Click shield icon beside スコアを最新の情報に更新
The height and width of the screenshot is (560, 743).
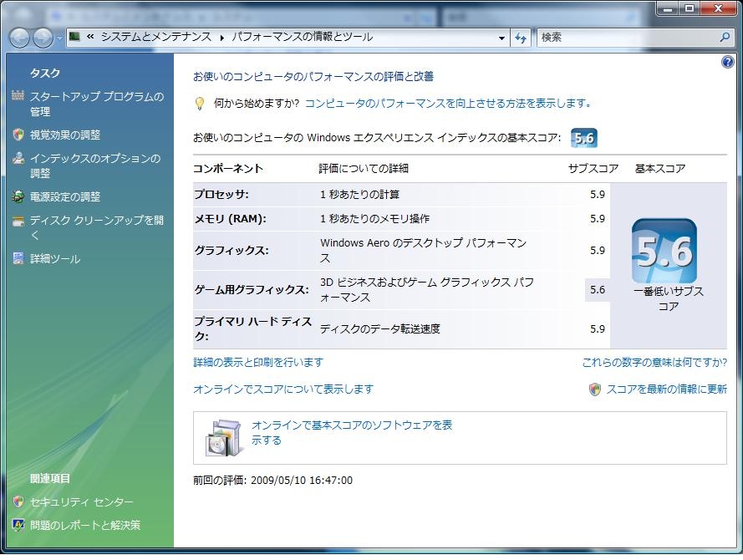(595, 389)
